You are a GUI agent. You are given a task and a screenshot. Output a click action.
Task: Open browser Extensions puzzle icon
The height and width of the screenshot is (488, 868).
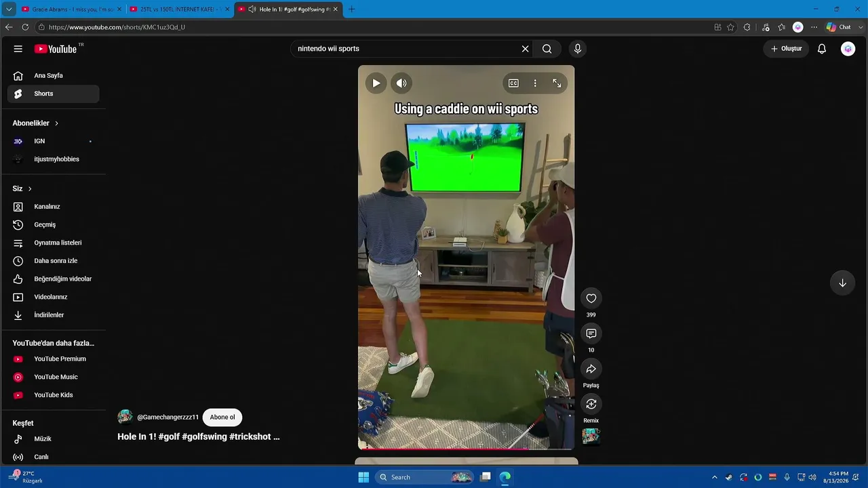pos(747,27)
